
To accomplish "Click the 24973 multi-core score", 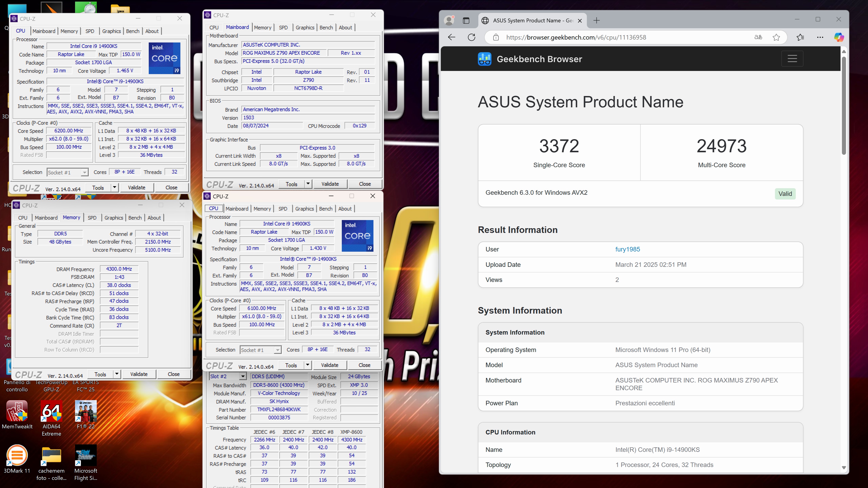I will click(x=722, y=146).
